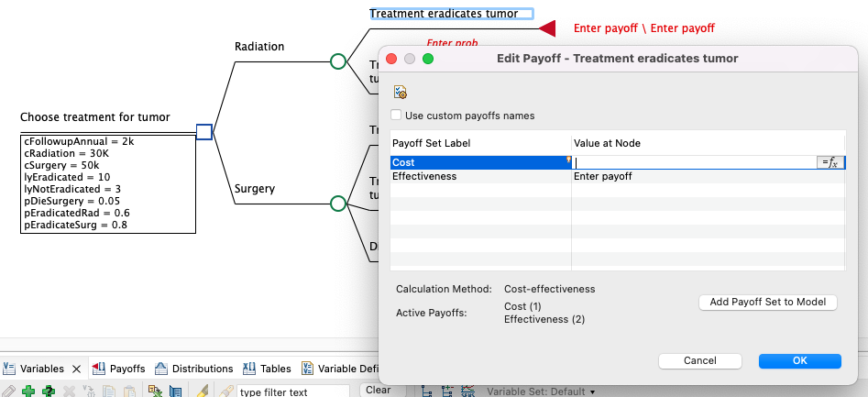Select the Effectiveness payoff row
This screenshot has width=868, height=397.
[424, 176]
